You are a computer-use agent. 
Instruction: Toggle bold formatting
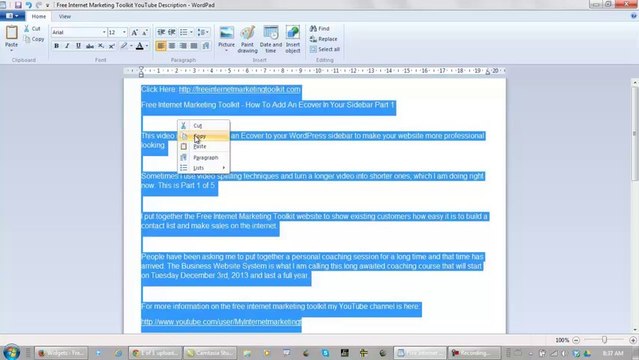pos(56,46)
